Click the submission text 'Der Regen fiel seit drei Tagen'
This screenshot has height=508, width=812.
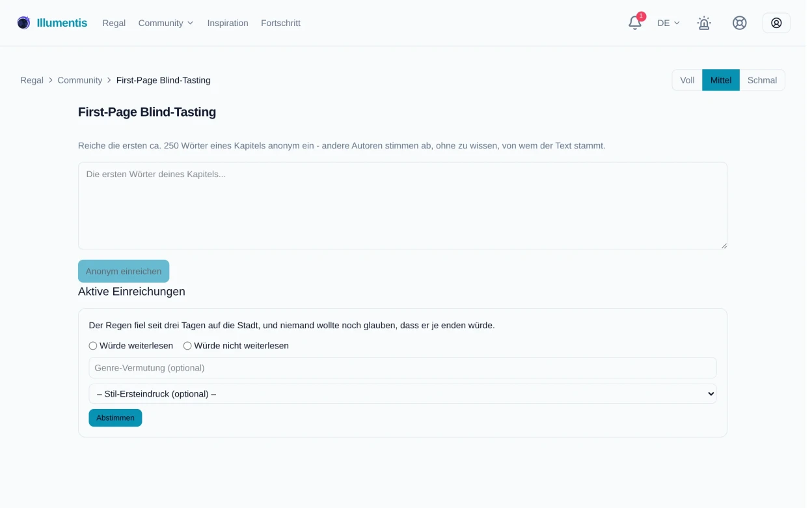tap(291, 325)
